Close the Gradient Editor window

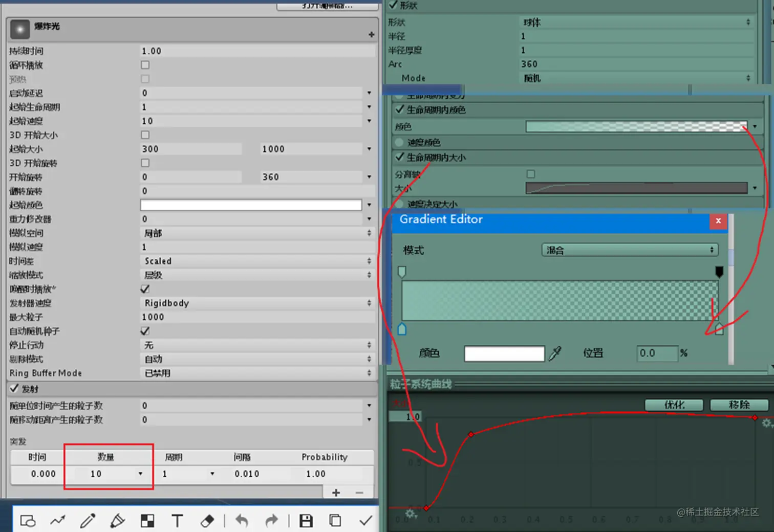[718, 220]
